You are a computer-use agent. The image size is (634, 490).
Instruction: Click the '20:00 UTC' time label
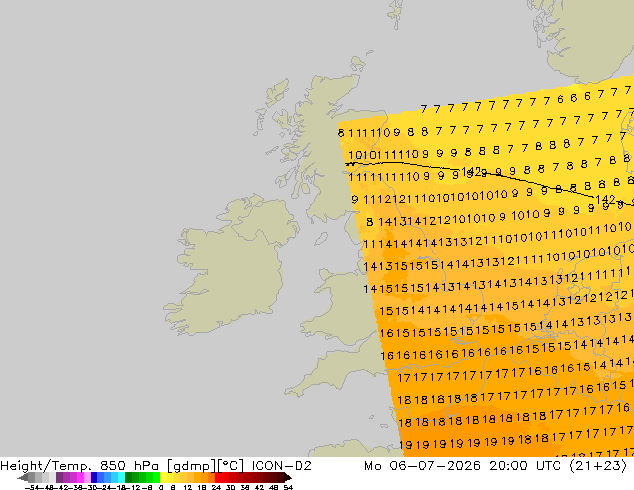[x=525, y=466]
